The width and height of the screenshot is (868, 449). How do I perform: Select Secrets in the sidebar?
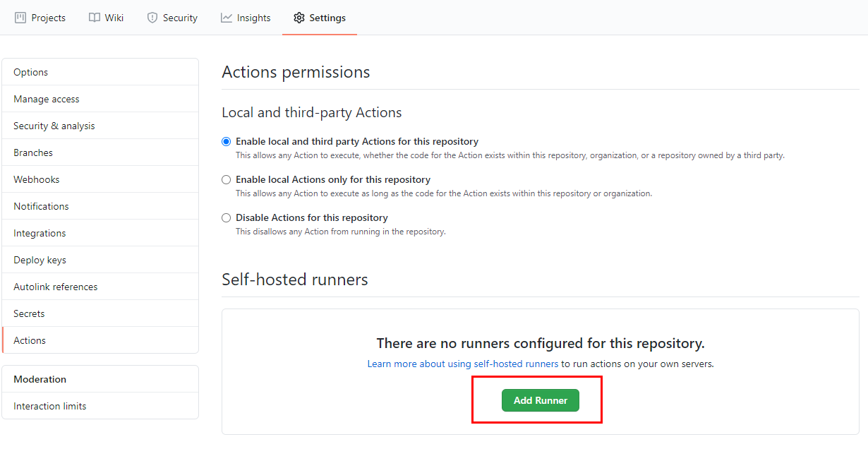pos(100,313)
